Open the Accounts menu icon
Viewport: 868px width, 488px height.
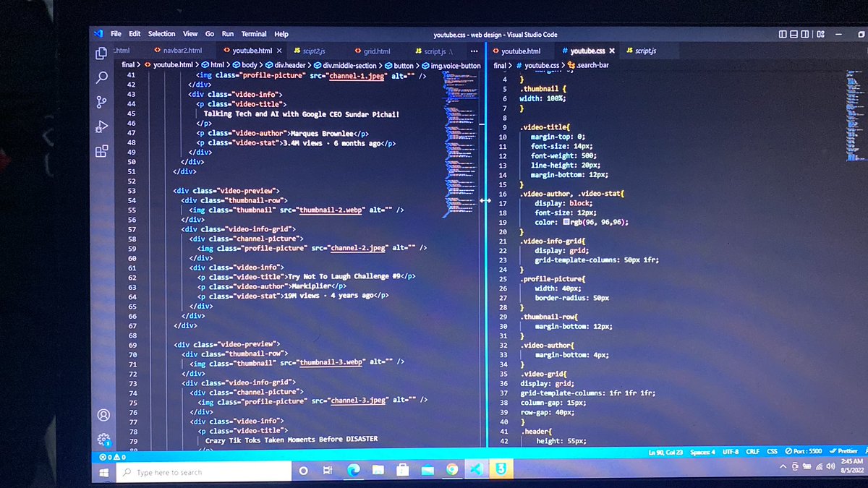click(x=103, y=415)
